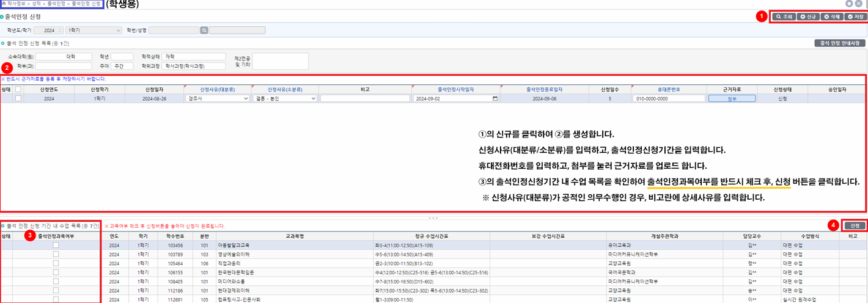Click the 신청 submit button above the course list
This screenshot has height=303, width=868.
coord(855,225)
